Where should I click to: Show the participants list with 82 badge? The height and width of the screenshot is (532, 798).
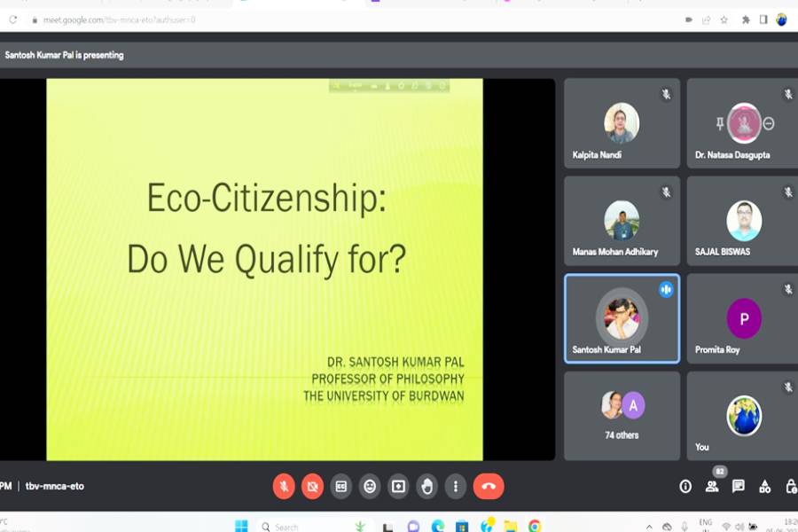(712, 486)
